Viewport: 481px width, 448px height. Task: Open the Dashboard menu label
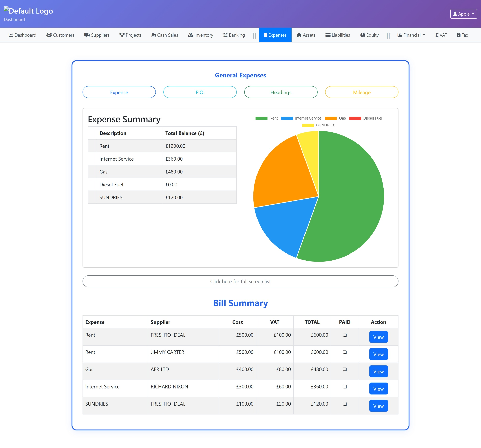pyautogui.click(x=25, y=35)
